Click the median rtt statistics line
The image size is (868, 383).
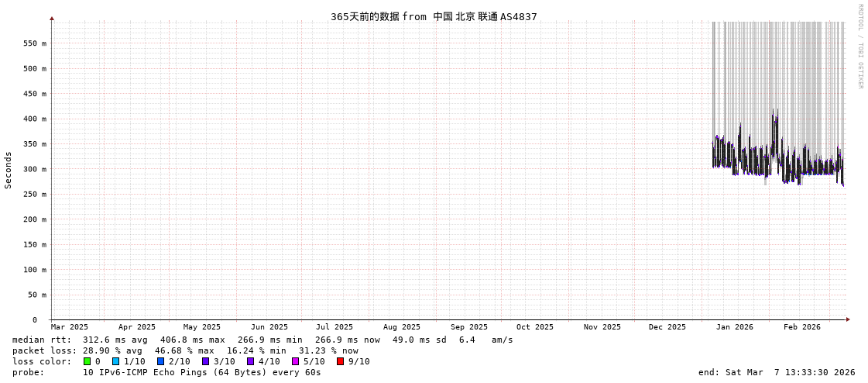(262, 340)
